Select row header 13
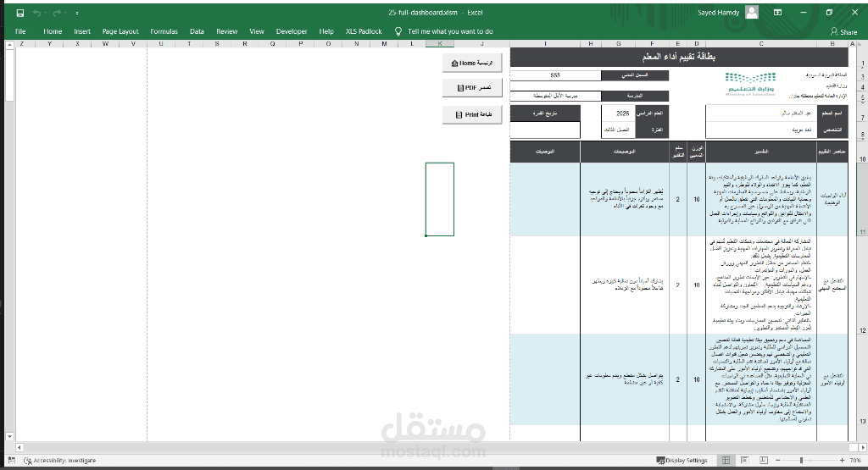 862,379
